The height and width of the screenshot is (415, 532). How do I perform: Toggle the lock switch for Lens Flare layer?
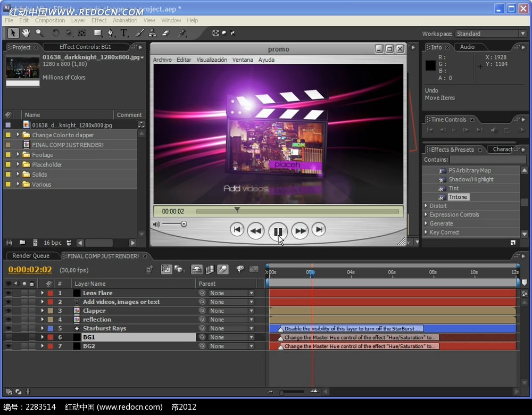click(x=32, y=293)
